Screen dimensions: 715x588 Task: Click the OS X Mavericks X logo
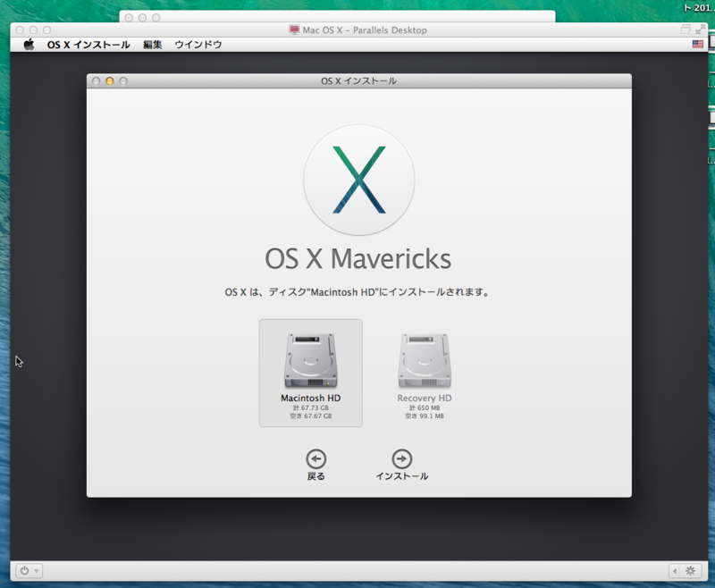[359, 180]
